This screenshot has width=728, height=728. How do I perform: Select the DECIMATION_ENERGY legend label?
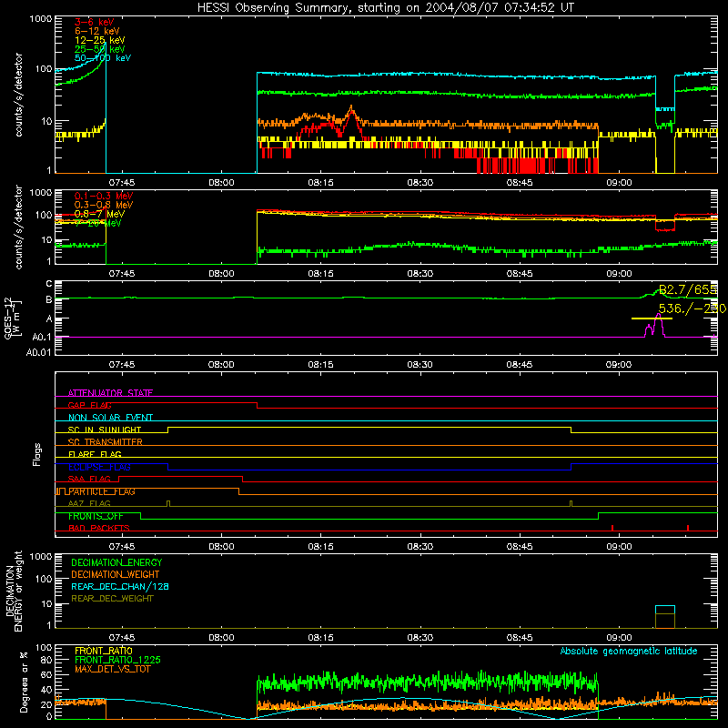pos(116,562)
